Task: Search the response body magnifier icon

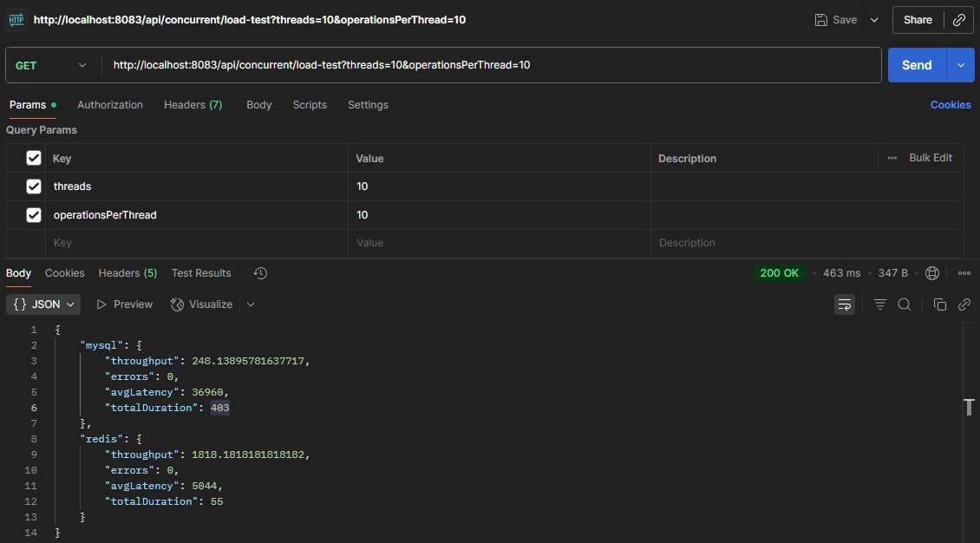Action: point(905,304)
